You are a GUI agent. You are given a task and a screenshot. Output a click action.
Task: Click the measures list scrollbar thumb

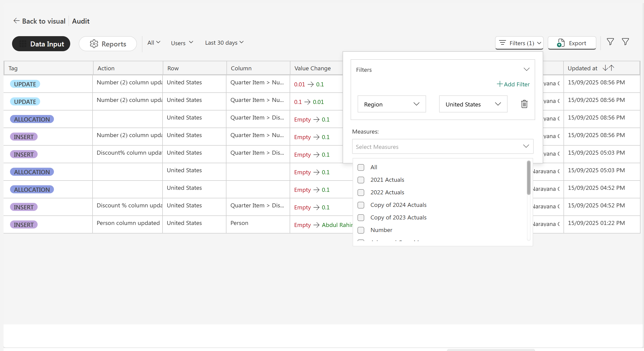(x=528, y=178)
